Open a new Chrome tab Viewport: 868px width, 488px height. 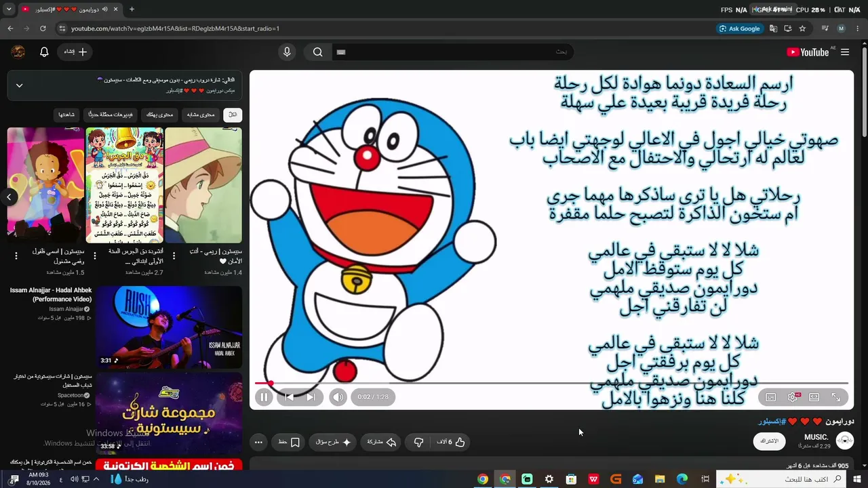132,9
